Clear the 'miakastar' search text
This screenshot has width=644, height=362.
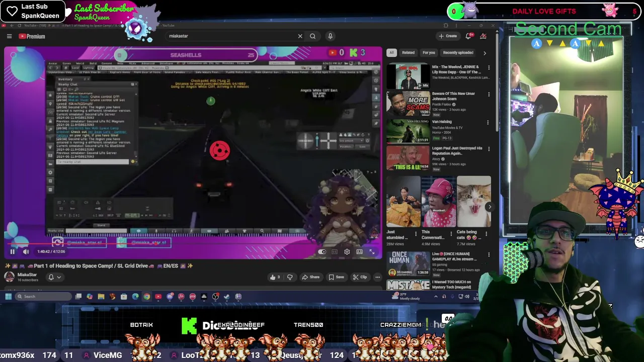point(300,36)
